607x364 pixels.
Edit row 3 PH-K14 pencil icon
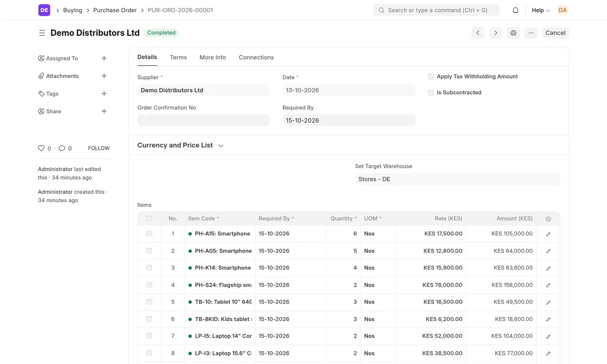(548, 268)
